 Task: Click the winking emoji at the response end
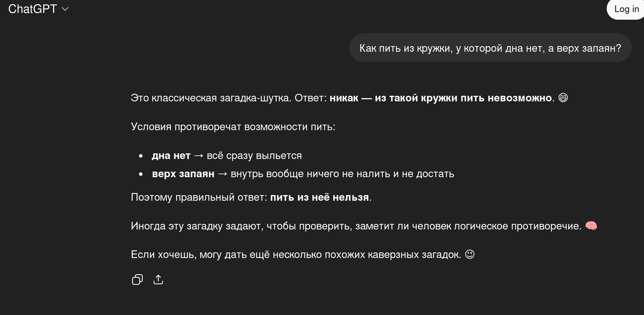470,254
